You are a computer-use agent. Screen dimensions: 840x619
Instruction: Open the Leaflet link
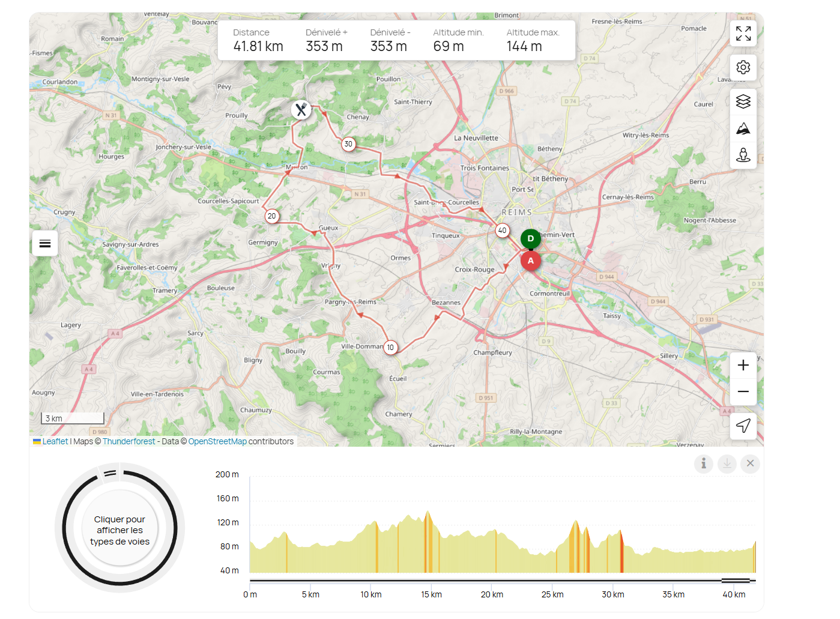(x=55, y=441)
